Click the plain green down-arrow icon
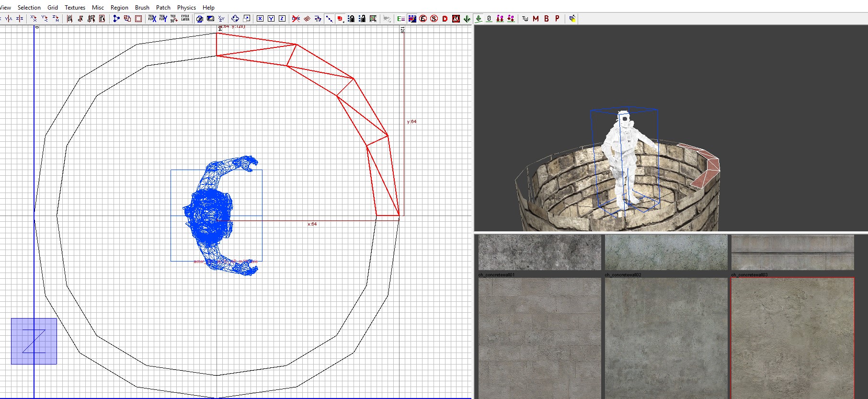868x399 pixels. point(467,19)
